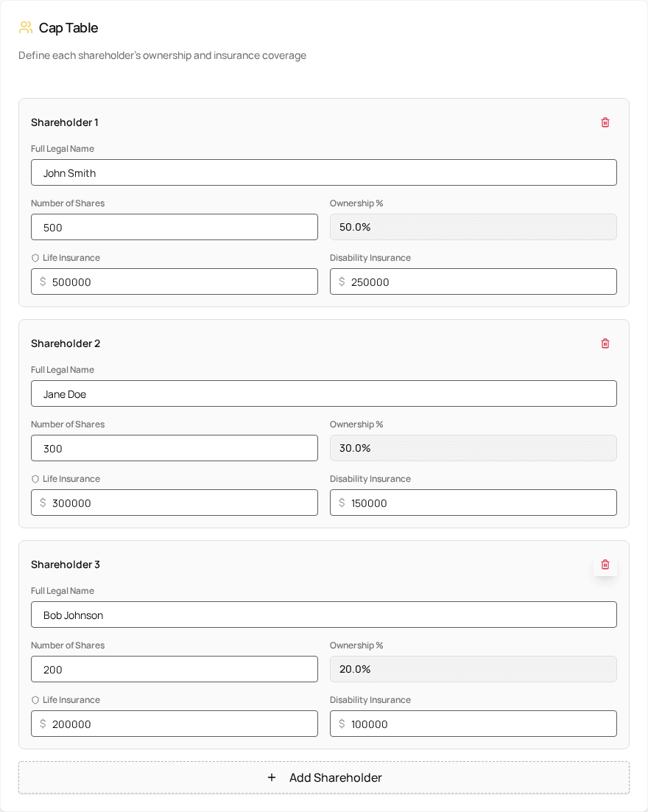
Task: Focus Shareholder 3 shares field showing 200
Action: tap(175, 669)
